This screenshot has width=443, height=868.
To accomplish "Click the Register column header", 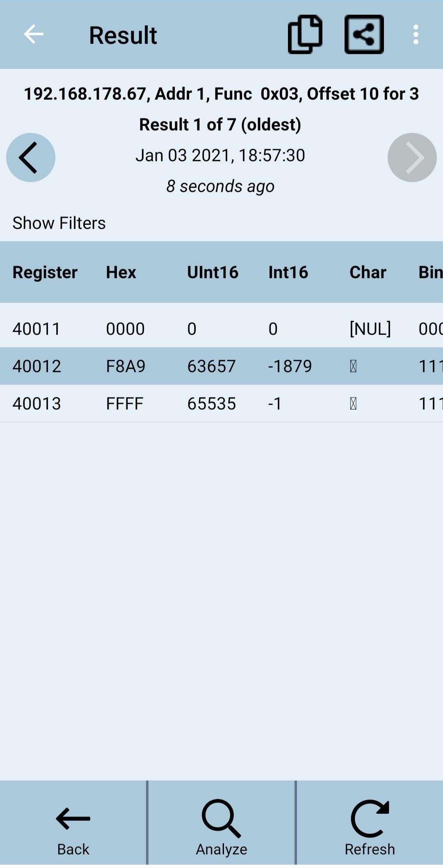I will click(x=45, y=272).
